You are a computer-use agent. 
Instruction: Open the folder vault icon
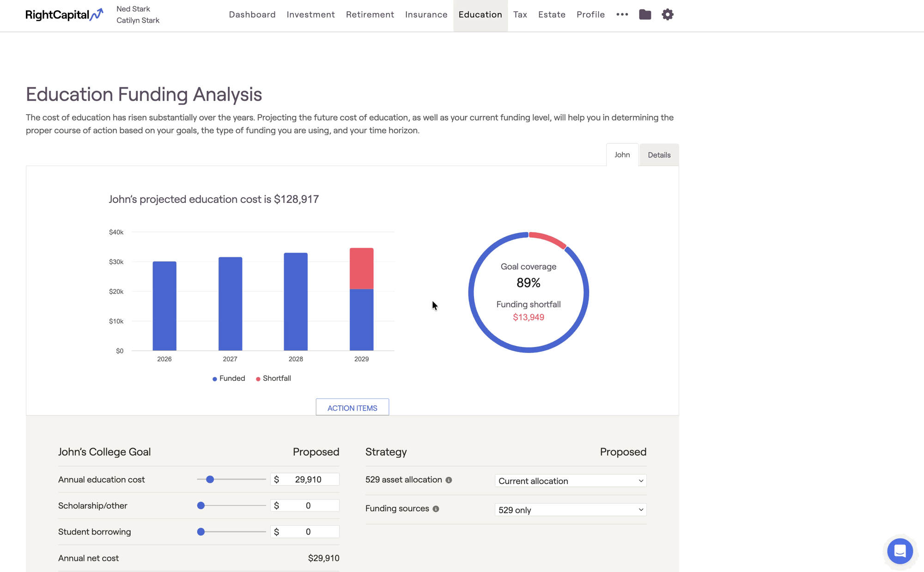pos(645,15)
